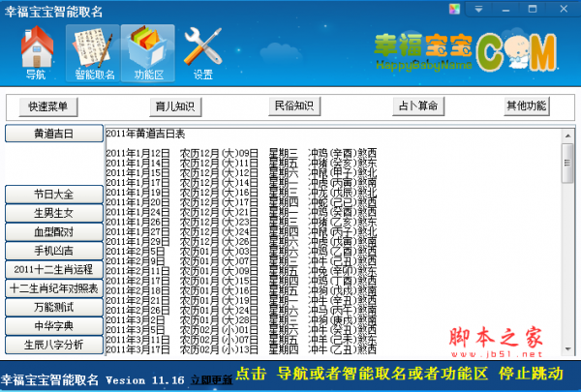The image size is (581, 392).
Task: Open 2011十二生肖运程 from the sidebar
Action: pos(54,269)
